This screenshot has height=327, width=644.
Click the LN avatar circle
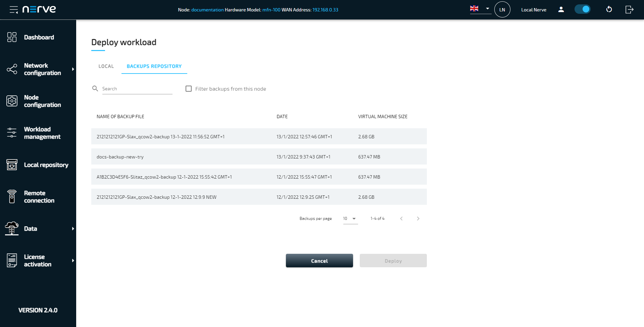502,9
